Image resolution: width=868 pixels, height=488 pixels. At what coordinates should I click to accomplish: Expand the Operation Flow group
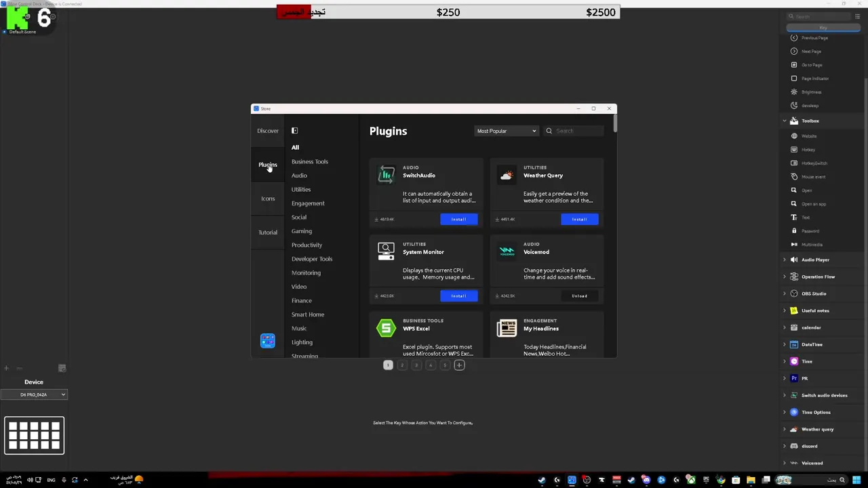785,277
